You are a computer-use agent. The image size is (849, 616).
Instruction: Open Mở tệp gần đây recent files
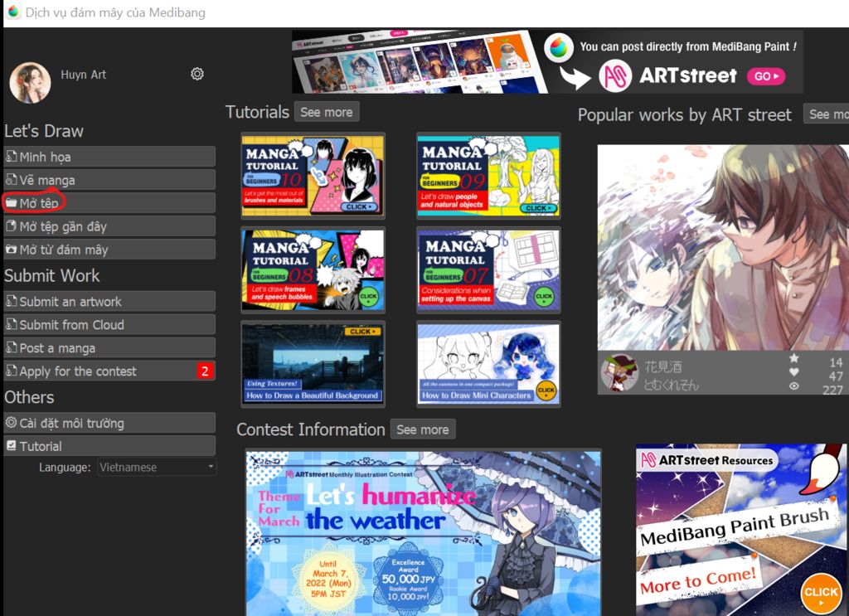click(109, 226)
